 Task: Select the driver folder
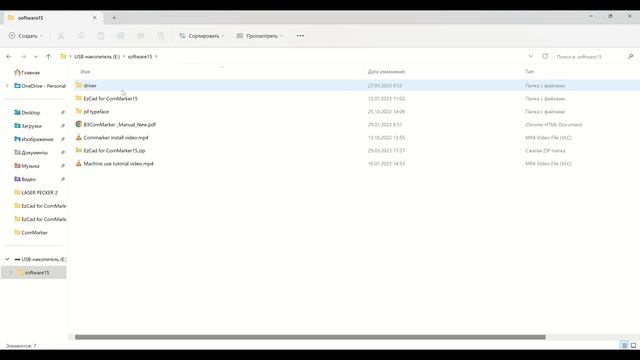click(x=90, y=86)
